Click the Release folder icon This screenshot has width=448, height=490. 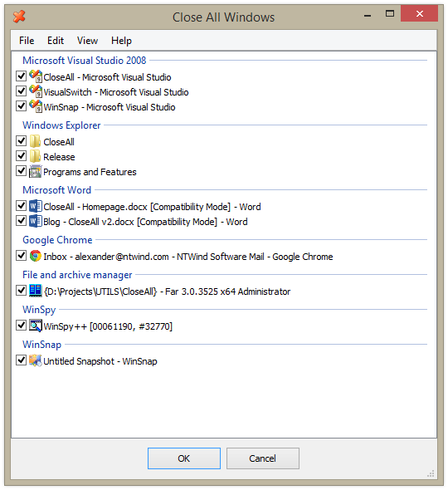[x=36, y=156]
